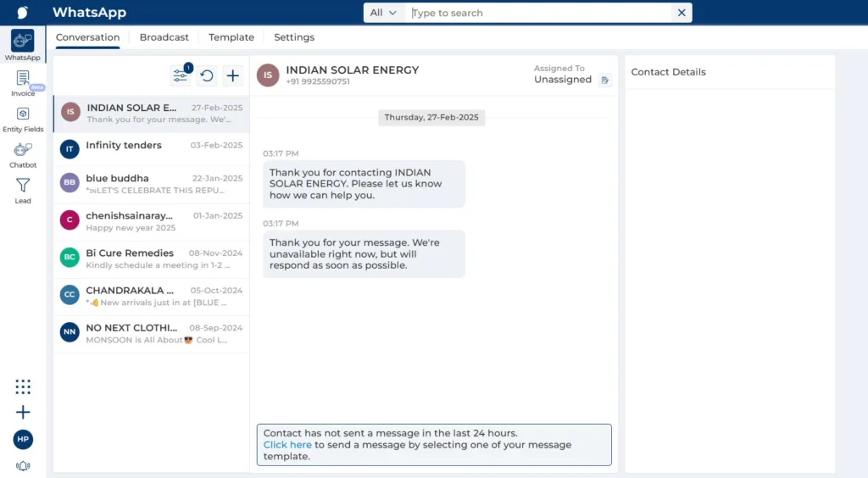Open the chenishsainaray... conversation
868x478 pixels.
pyautogui.click(x=151, y=221)
